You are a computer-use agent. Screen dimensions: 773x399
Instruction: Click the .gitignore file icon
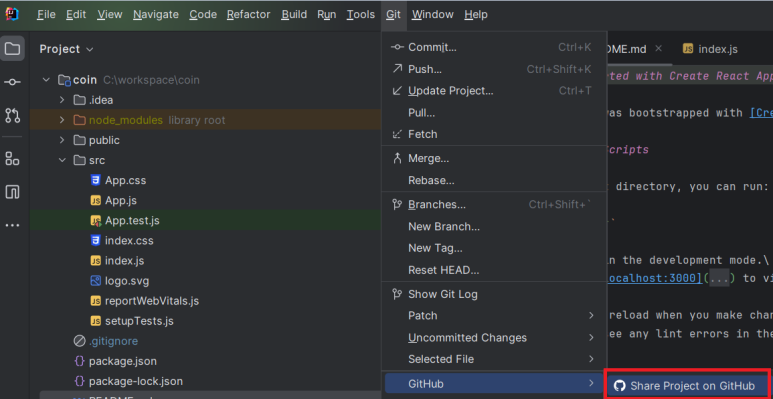click(79, 341)
